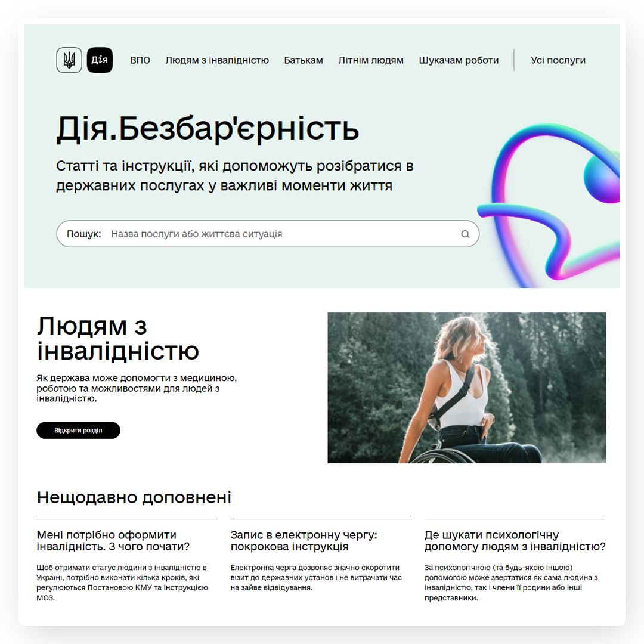This screenshot has width=644, height=644.
Task: Click the Дія.Безбар'єрність main heading
Action: 208,129
